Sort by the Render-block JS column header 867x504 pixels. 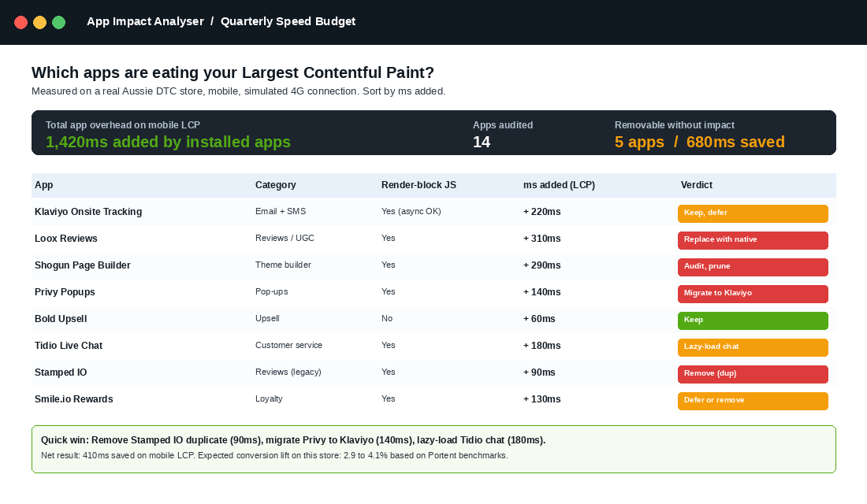[419, 185]
